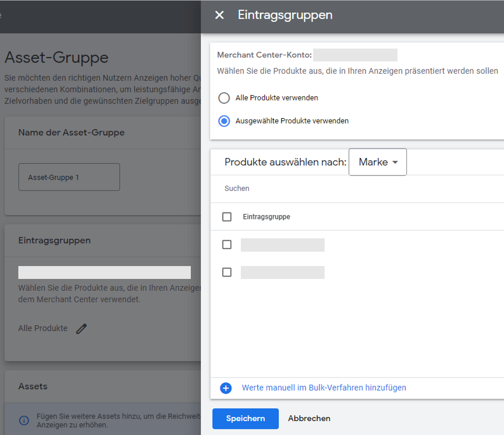Click Abbrechen to cancel

(309, 419)
